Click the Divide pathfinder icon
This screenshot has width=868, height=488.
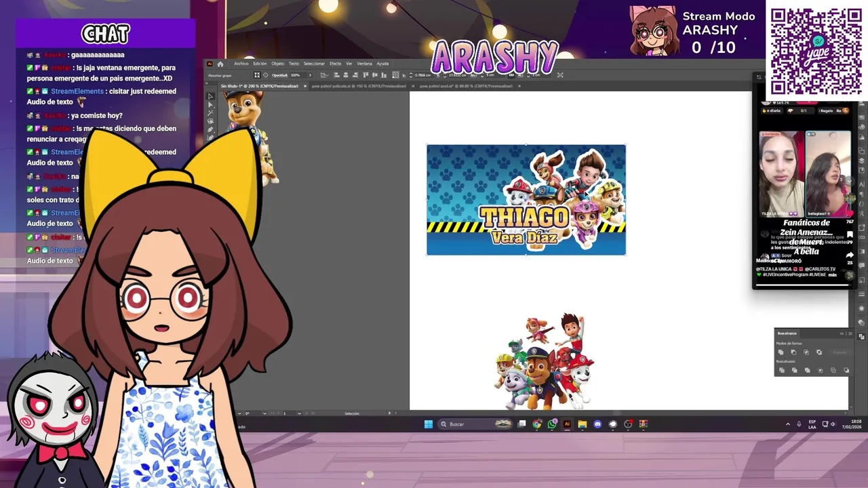click(782, 370)
